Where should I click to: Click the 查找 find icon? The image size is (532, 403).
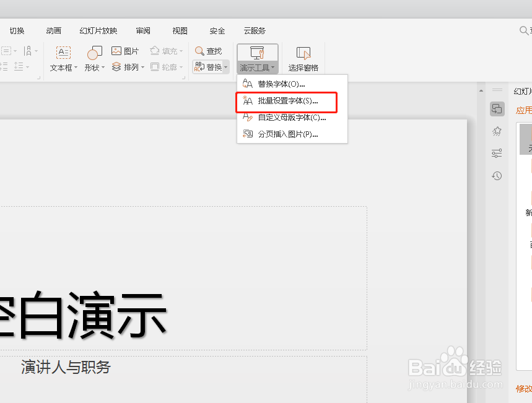[x=209, y=51]
